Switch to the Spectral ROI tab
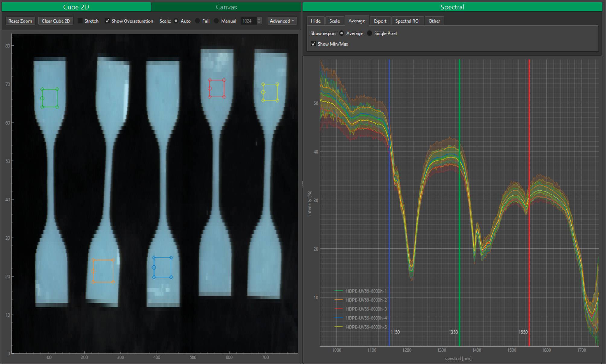The height and width of the screenshot is (364, 606). [407, 21]
